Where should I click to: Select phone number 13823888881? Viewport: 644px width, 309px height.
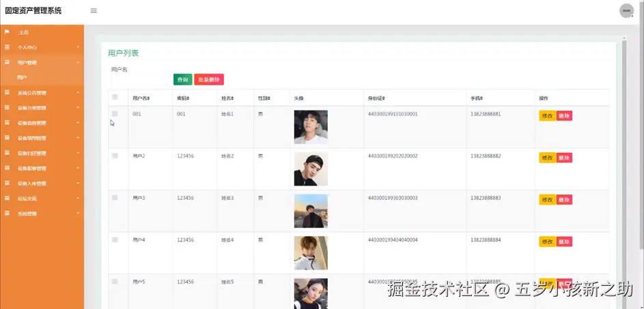486,114
